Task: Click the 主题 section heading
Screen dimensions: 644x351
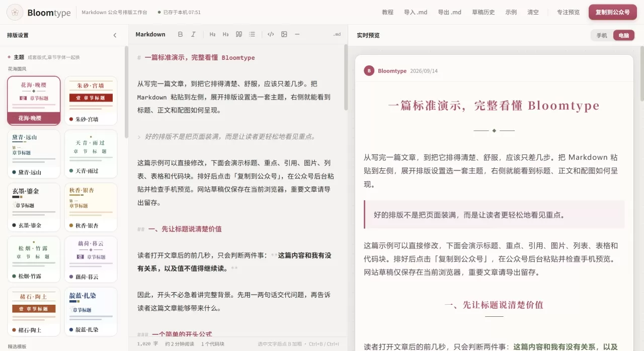Action: click(19, 57)
